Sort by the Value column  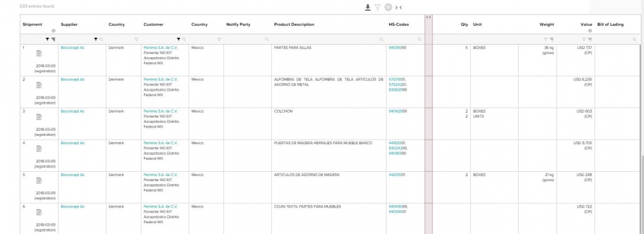[x=589, y=40]
